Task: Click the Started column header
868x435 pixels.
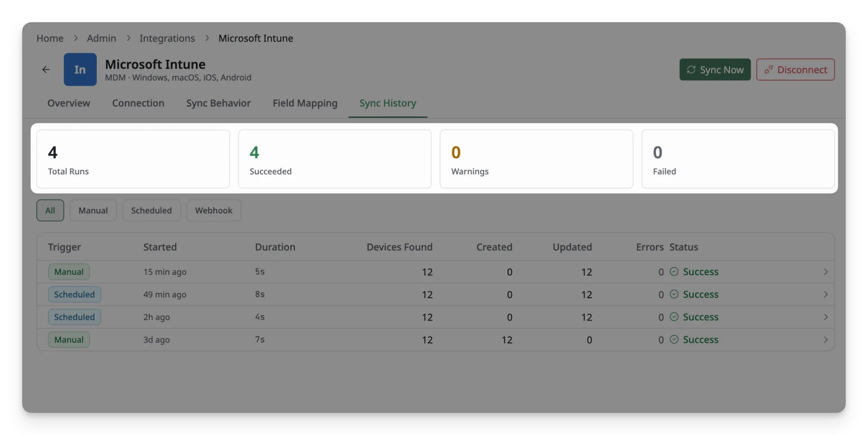Action: tap(160, 247)
